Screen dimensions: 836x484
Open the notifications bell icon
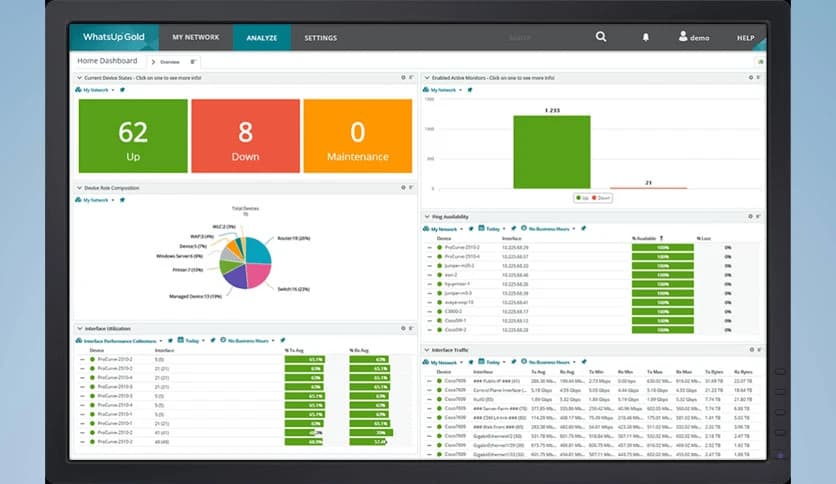point(645,37)
